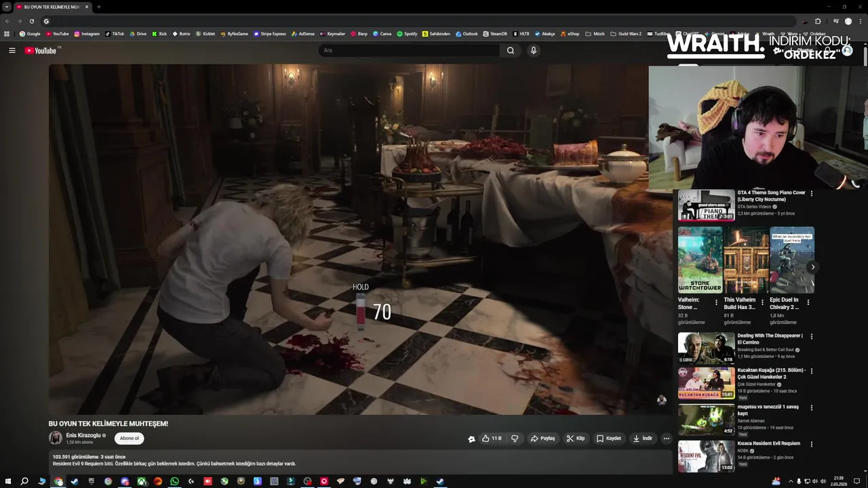Open the Chrome apps grid icon
This screenshot has height=488, width=868.
tap(7, 33)
